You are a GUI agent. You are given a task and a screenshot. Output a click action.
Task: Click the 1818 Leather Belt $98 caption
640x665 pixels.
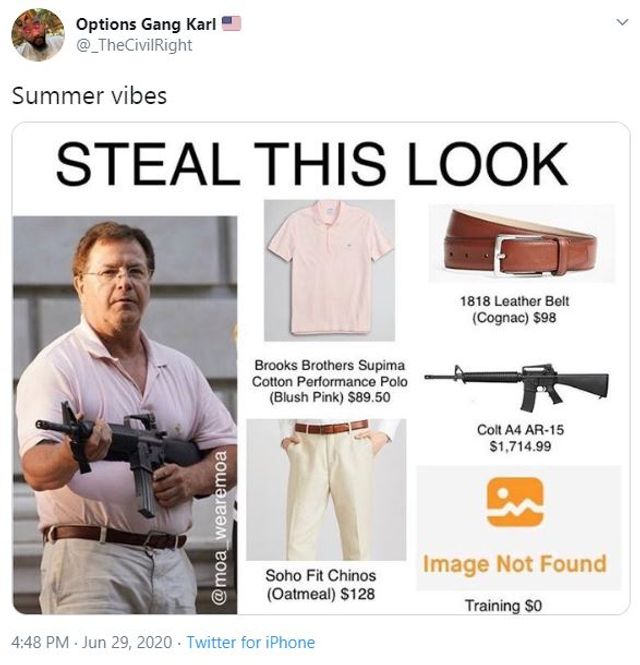[x=514, y=309]
